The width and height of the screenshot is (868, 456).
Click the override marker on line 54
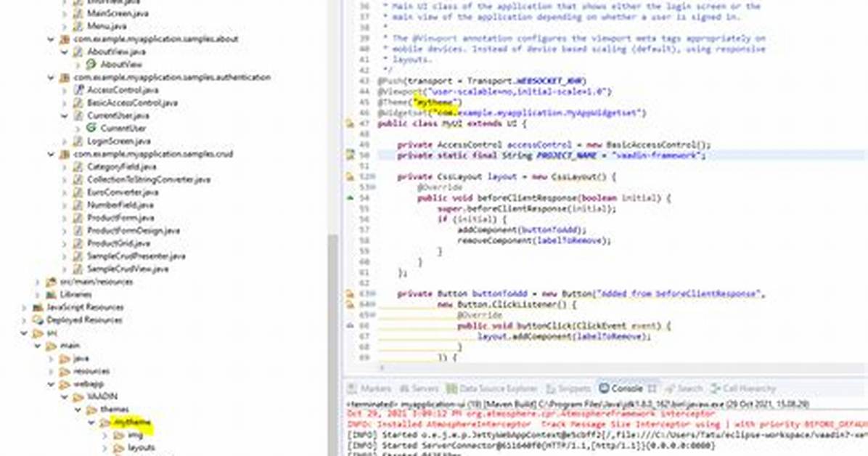click(x=350, y=198)
